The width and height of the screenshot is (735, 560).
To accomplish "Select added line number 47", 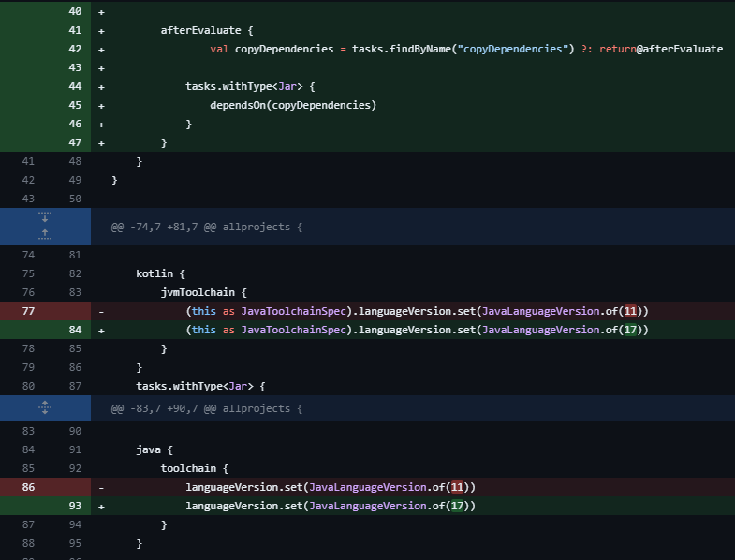I will click(75, 142).
